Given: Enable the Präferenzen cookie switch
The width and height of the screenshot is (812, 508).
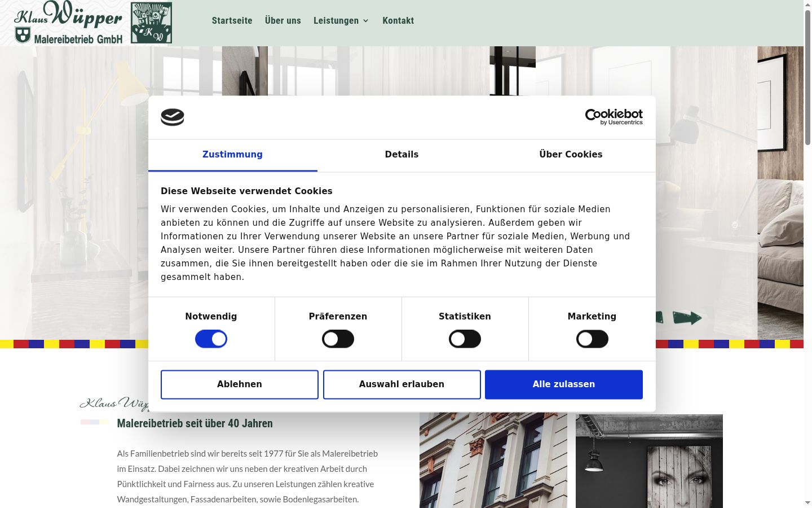Looking at the screenshot, I should [x=338, y=339].
